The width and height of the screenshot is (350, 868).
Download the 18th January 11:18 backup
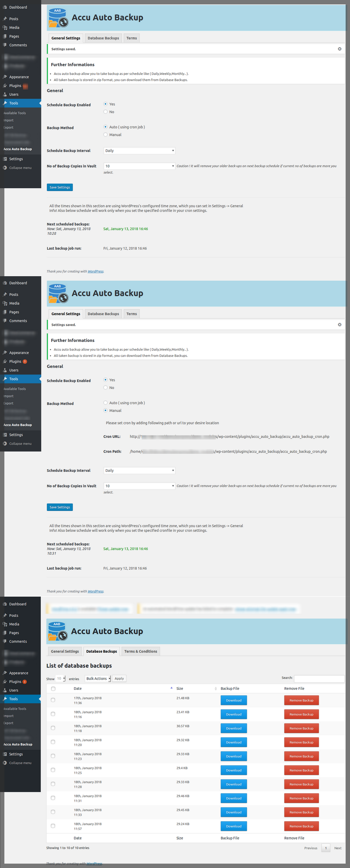point(234,728)
